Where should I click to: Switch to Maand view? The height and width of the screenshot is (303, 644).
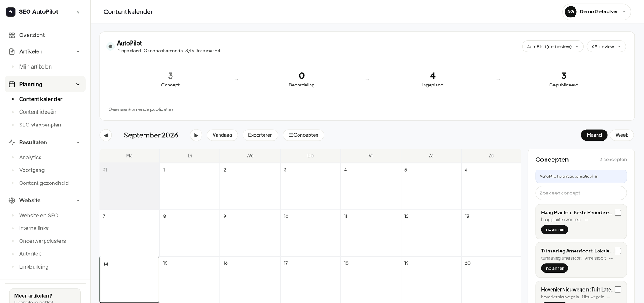pyautogui.click(x=594, y=135)
